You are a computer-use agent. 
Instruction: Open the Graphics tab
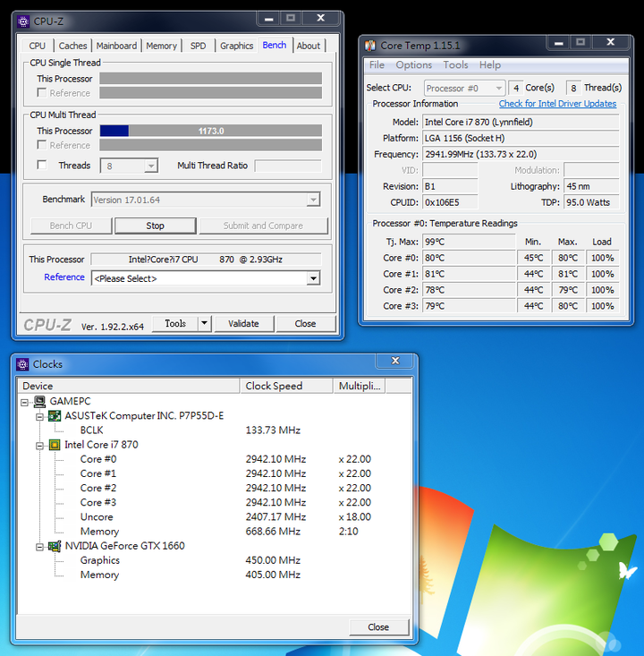pos(237,46)
